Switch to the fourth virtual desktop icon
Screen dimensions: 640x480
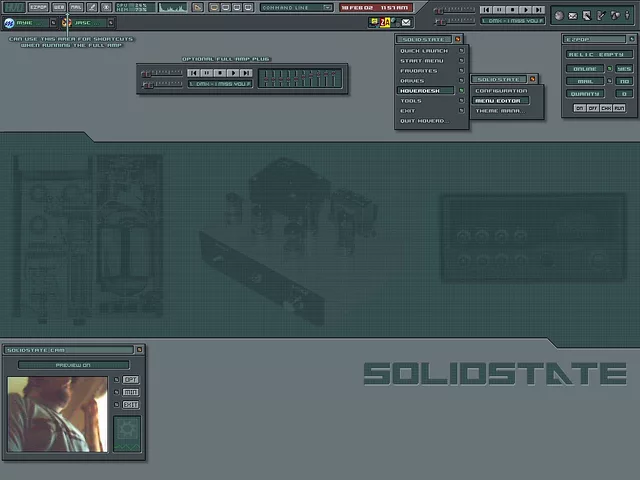tap(248, 7)
